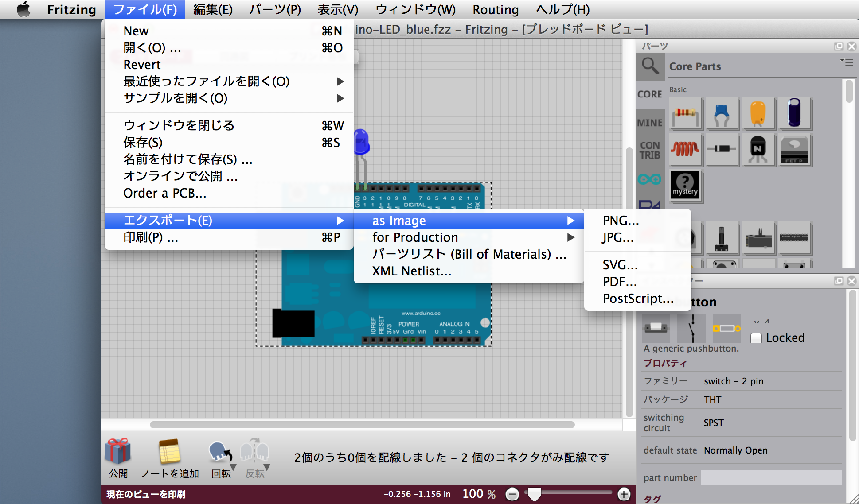
Task: Select the FET power transistor part
Action: point(794,150)
